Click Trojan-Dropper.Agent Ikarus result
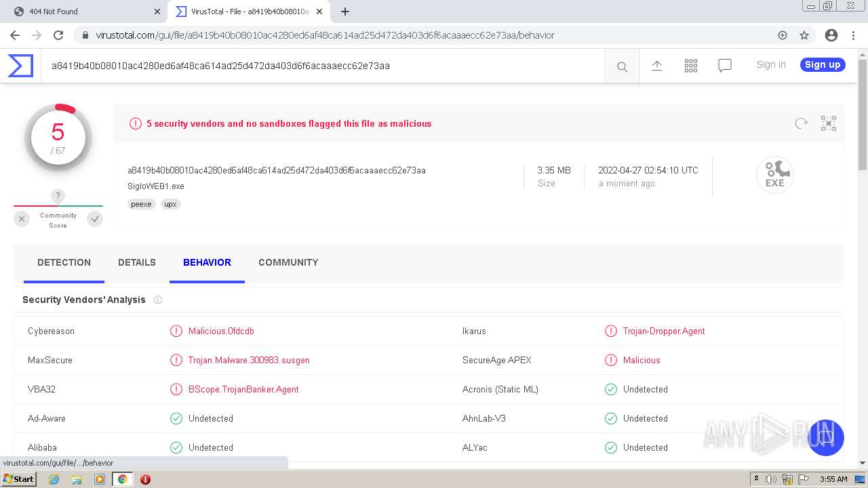The width and height of the screenshot is (868, 488). 664,331
